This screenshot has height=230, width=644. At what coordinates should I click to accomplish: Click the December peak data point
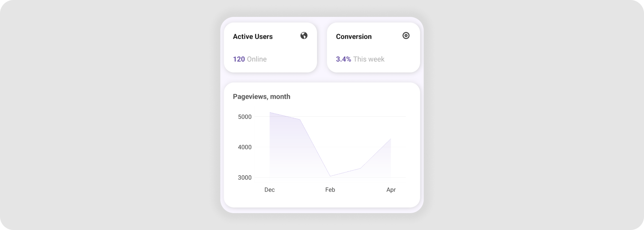(270, 112)
